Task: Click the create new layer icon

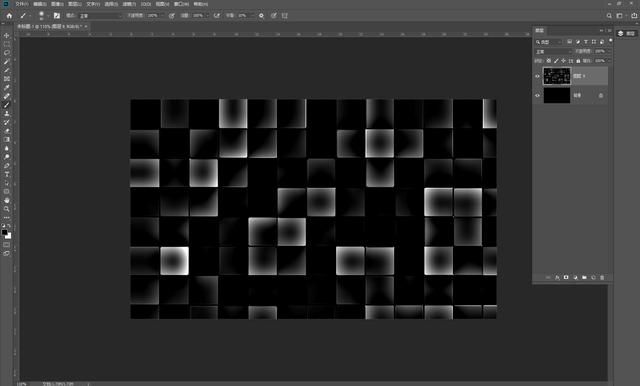Action: (x=593, y=277)
